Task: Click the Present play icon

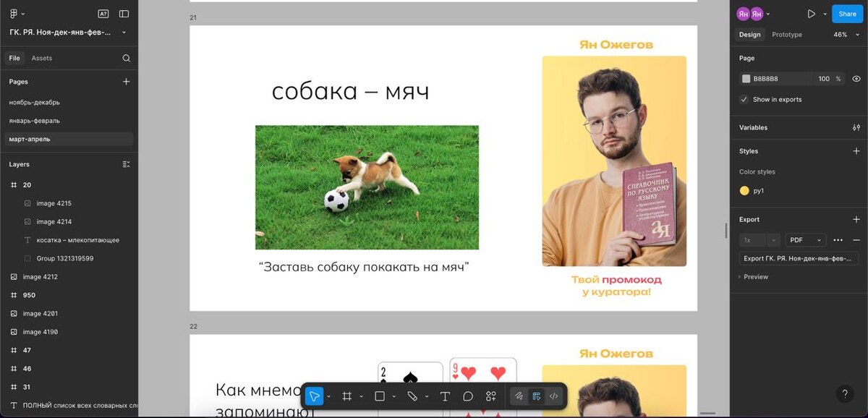Action: click(x=812, y=14)
